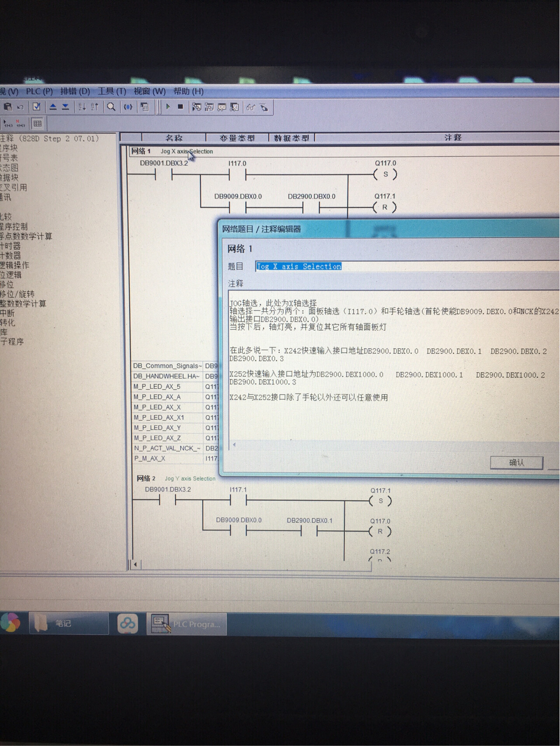Click the insert contact ladder icon
Image resolution: width=560 pixels, height=746 pixels.
tap(8, 124)
